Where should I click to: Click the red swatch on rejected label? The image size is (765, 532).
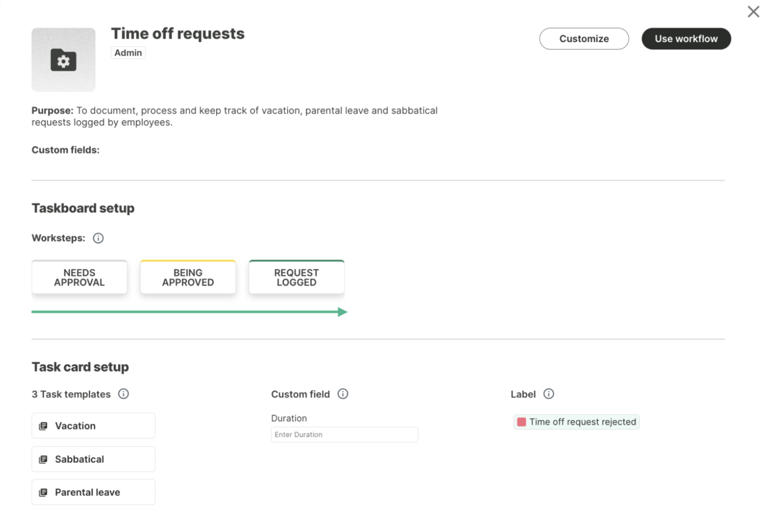[521, 422]
